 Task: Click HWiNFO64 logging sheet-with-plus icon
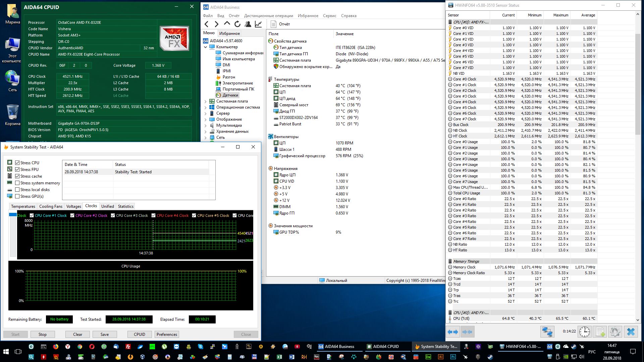(600, 332)
